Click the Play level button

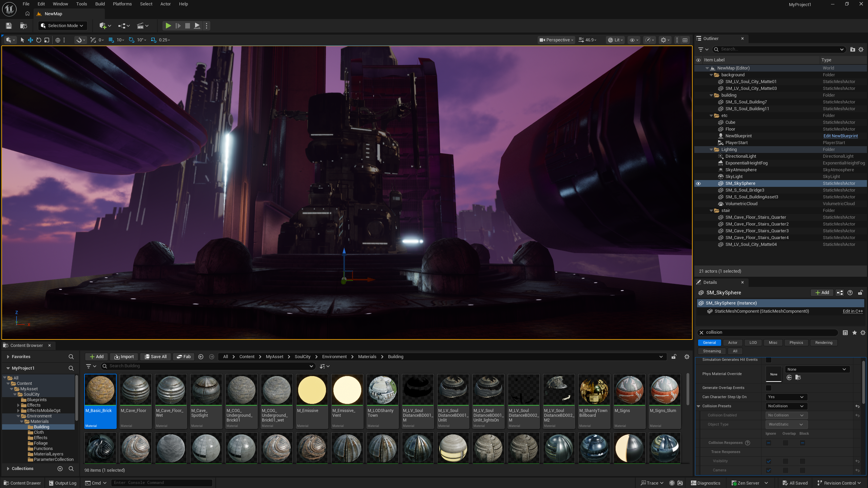(168, 25)
